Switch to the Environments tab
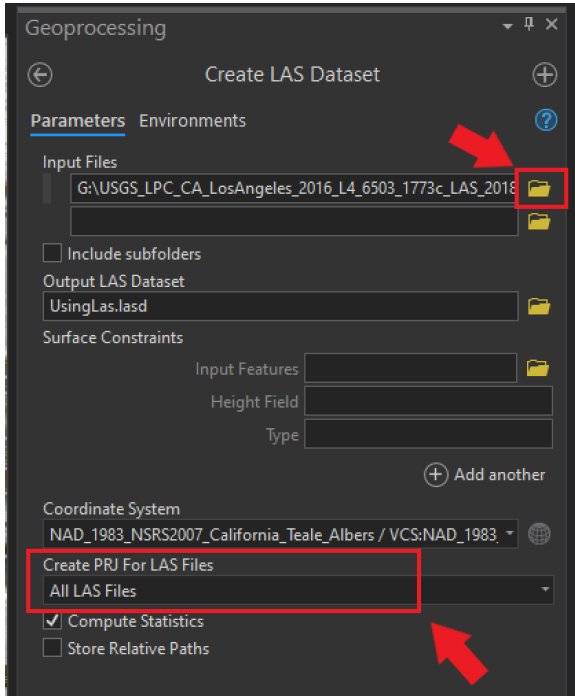This screenshot has height=700, width=575. (192, 121)
